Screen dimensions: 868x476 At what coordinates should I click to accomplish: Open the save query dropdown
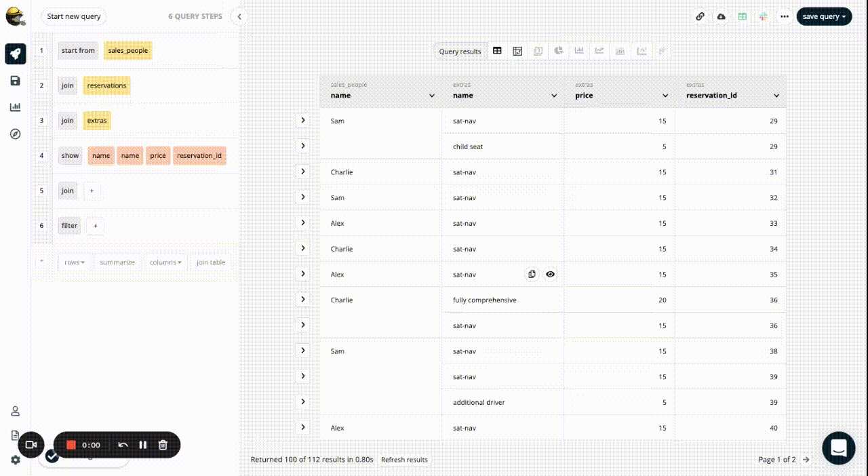pyautogui.click(x=824, y=17)
